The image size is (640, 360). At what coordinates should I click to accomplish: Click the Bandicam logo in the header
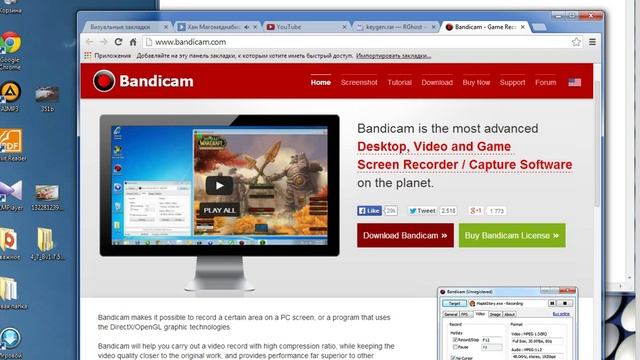click(x=143, y=81)
